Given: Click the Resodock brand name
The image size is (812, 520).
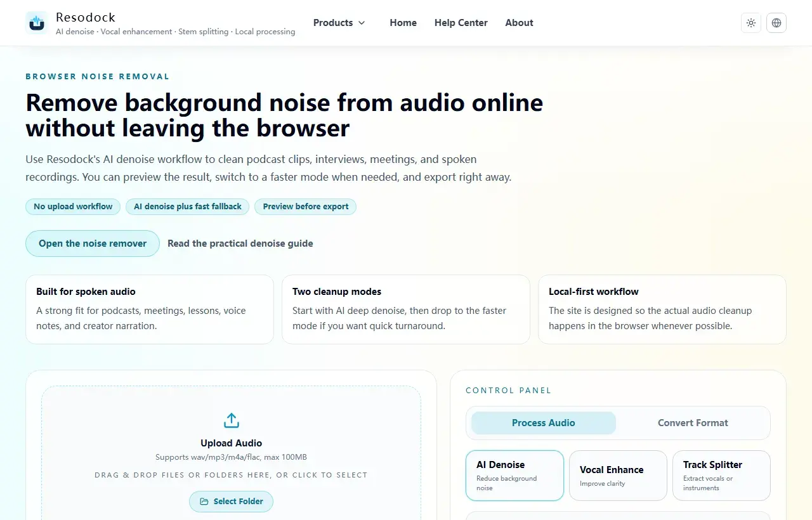Looking at the screenshot, I should coord(86,17).
